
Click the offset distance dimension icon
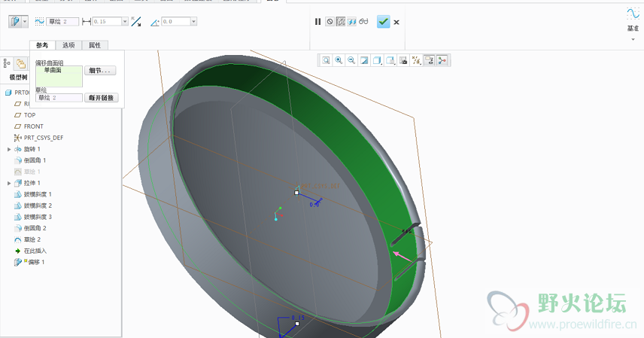click(87, 21)
